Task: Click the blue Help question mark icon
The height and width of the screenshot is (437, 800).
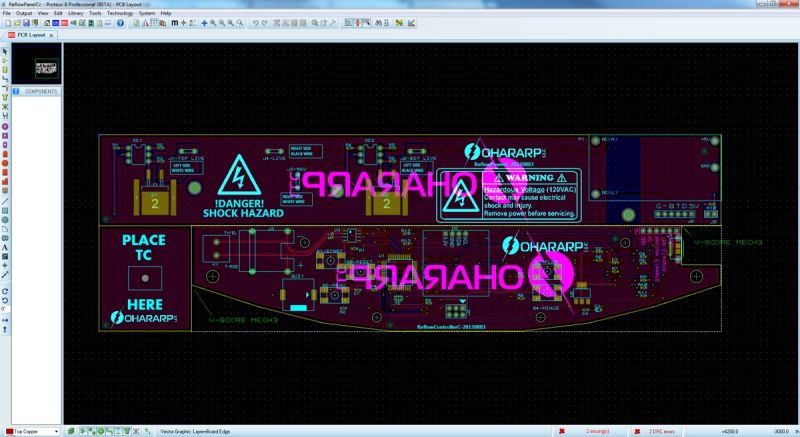Action: tap(120, 23)
